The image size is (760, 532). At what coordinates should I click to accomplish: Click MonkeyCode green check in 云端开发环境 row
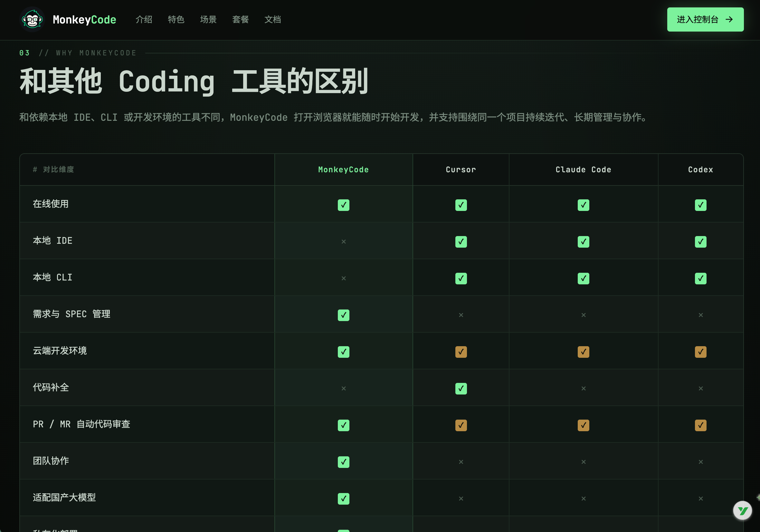click(343, 352)
